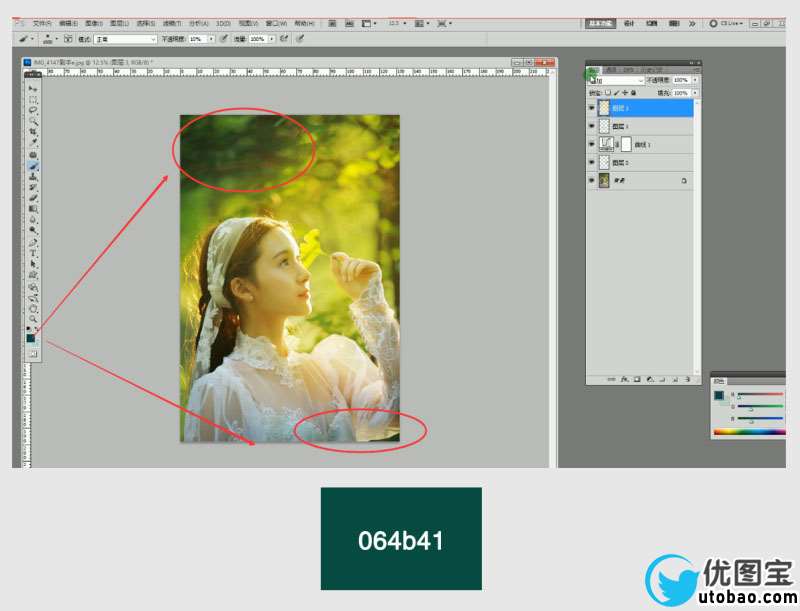Select the Eyedropper tool

click(x=33, y=142)
